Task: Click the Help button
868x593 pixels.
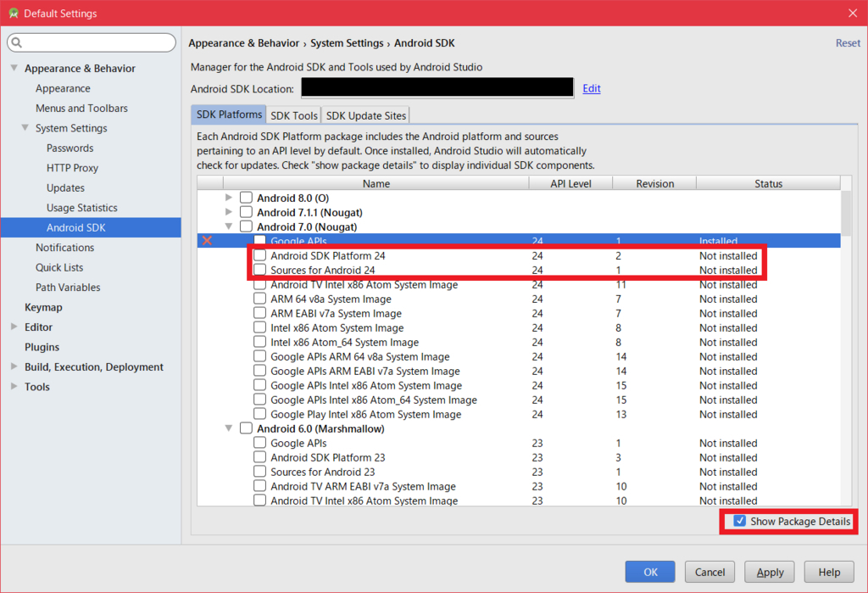Action: tap(829, 572)
